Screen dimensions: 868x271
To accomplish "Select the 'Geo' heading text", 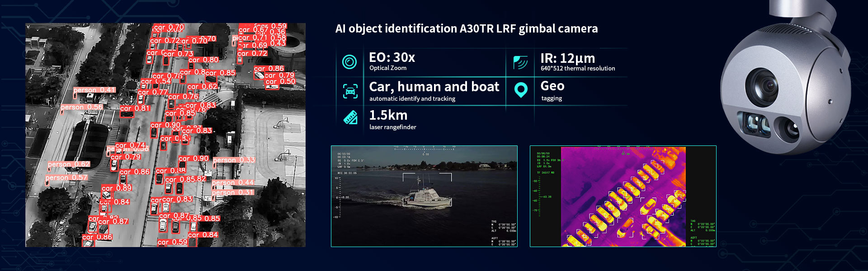I will tap(552, 86).
